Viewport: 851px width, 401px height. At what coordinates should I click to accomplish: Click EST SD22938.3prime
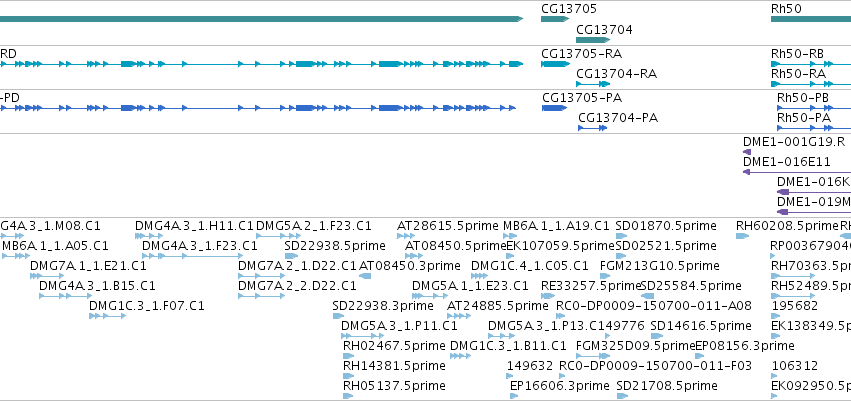[339, 316]
